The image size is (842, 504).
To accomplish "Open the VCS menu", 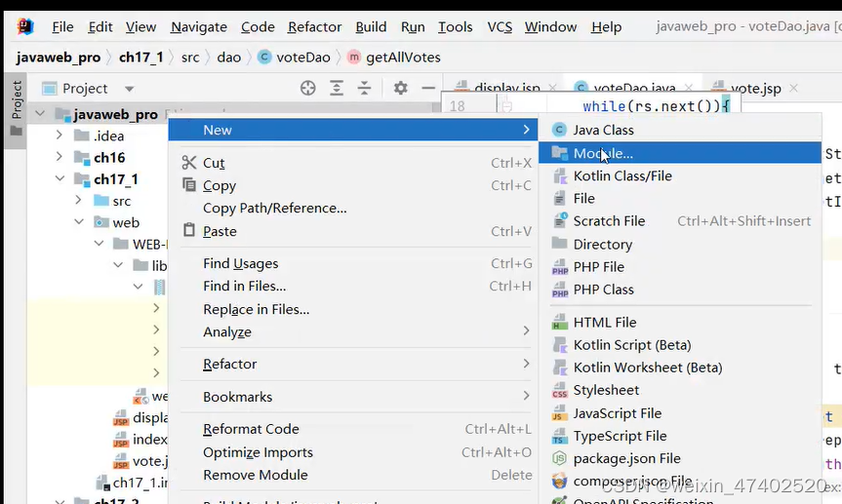I will tap(500, 27).
